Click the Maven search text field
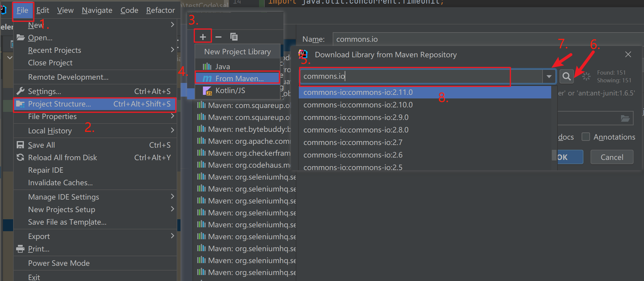Viewport: 644px width, 281px height. click(421, 77)
